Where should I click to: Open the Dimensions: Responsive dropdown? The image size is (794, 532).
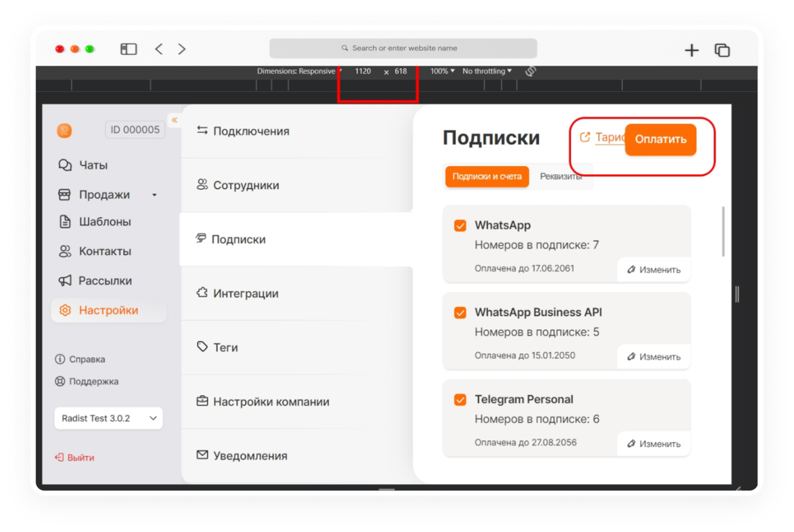coord(300,71)
